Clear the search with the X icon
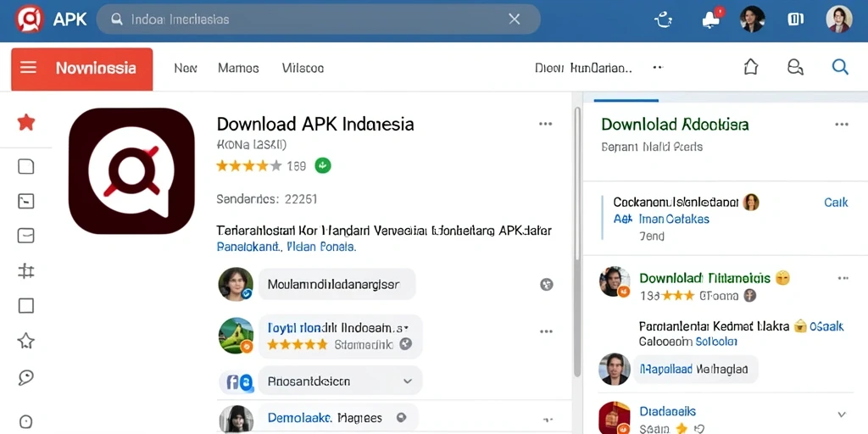This screenshot has height=434, width=868. tap(515, 19)
